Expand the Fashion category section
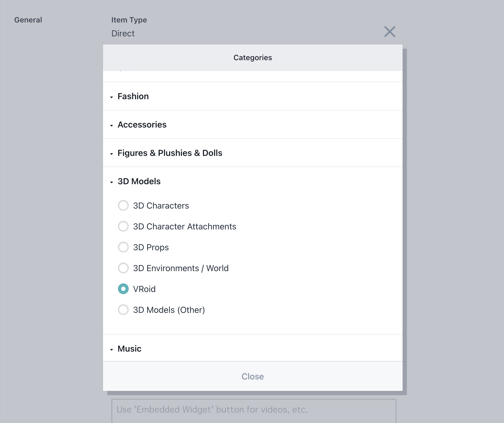The image size is (504, 423). click(253, 96)
